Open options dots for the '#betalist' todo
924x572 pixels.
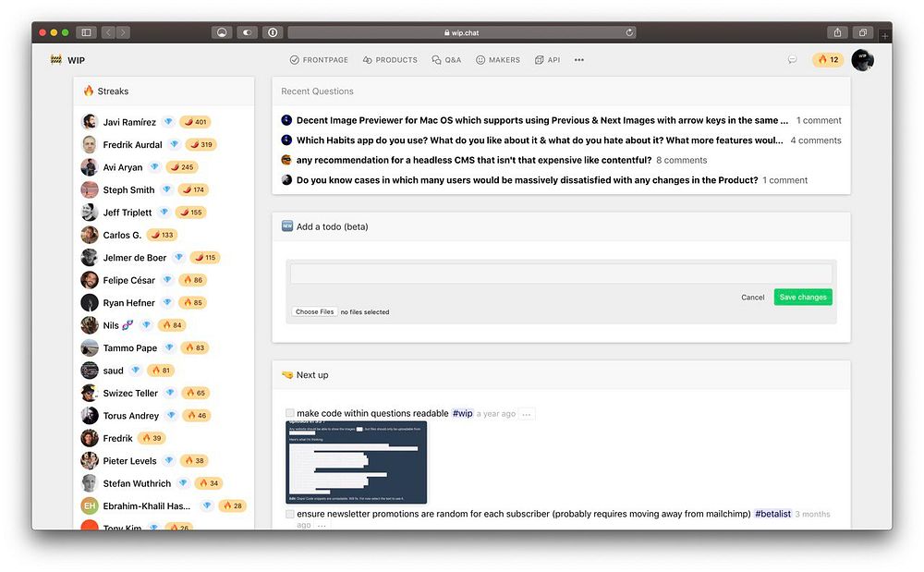point(322,526)
